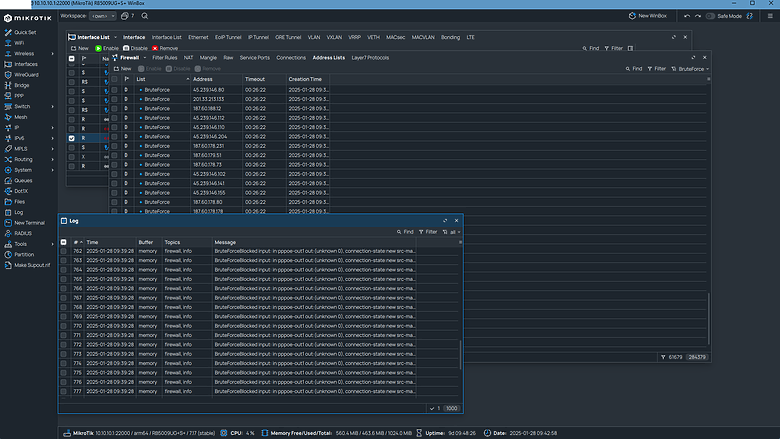The width and height of the screenshot is (780, 439).
Task: Check the box for log entry 762
Action: pyautogui.click(x=64, y=251)
